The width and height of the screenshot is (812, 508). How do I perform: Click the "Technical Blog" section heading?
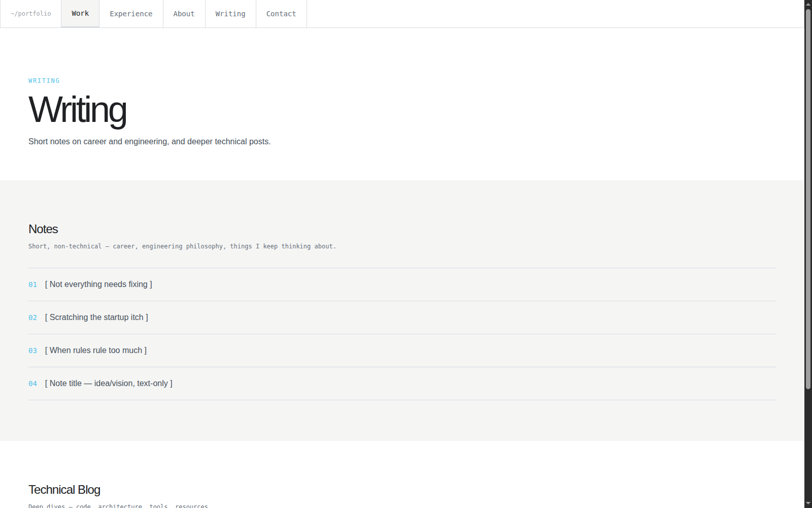click(x=64, y=490)
